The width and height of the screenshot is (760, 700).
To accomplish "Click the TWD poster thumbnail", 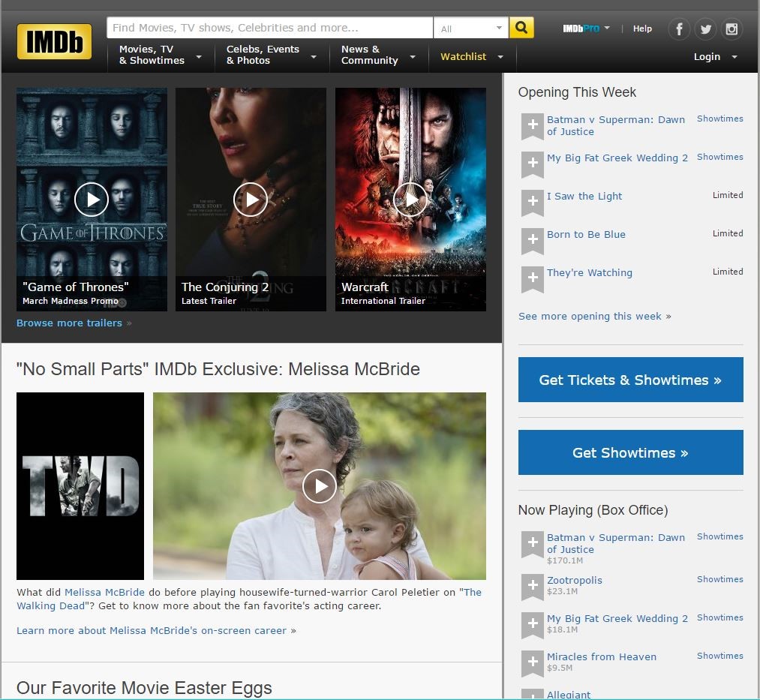I will 80,485.
